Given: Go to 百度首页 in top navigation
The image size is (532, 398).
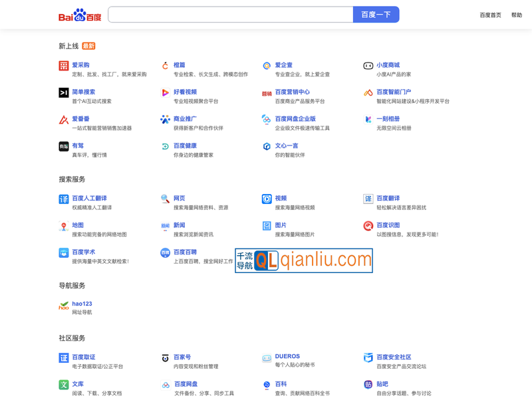Looking at the screenshot, I should (490, 15).
